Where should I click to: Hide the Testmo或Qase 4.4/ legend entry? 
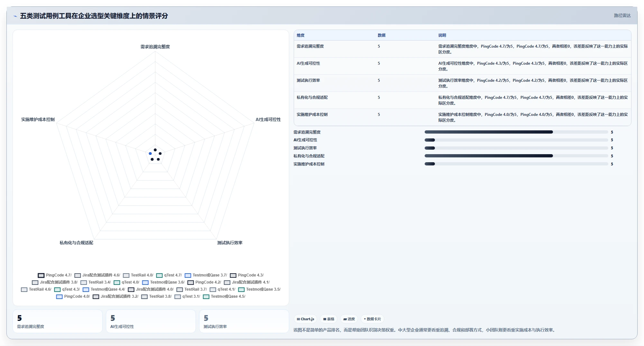[x=104, y=289]
